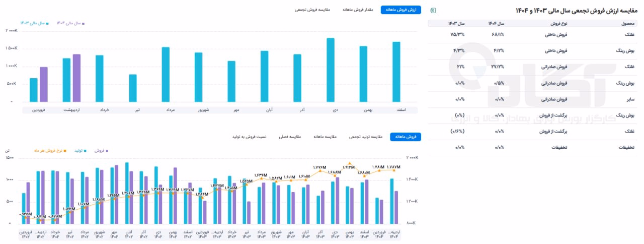Image resolution: width=644 pixels, height=244 pixels.
Task: Click the blue مرداد bar in top chart
Action: 166,75
